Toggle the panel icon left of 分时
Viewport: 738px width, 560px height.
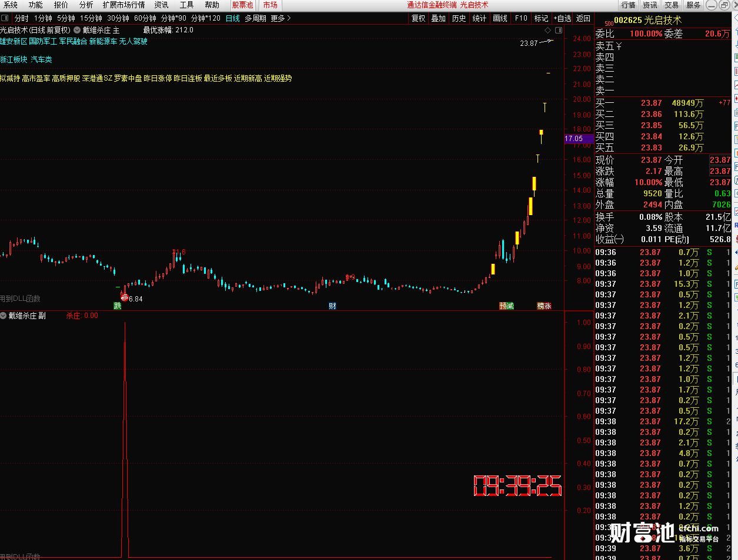point(5,18)
